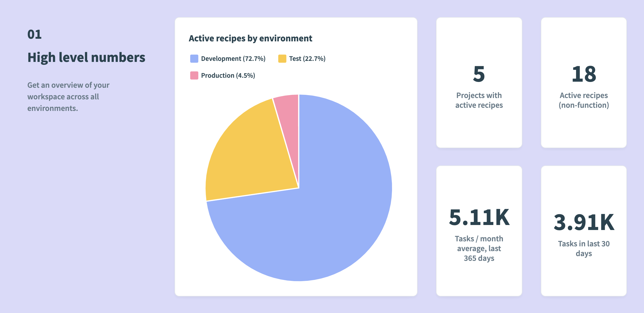644x313 pixels.
Task: Click the workspace overview description text
Action: [x=68, y=96]
